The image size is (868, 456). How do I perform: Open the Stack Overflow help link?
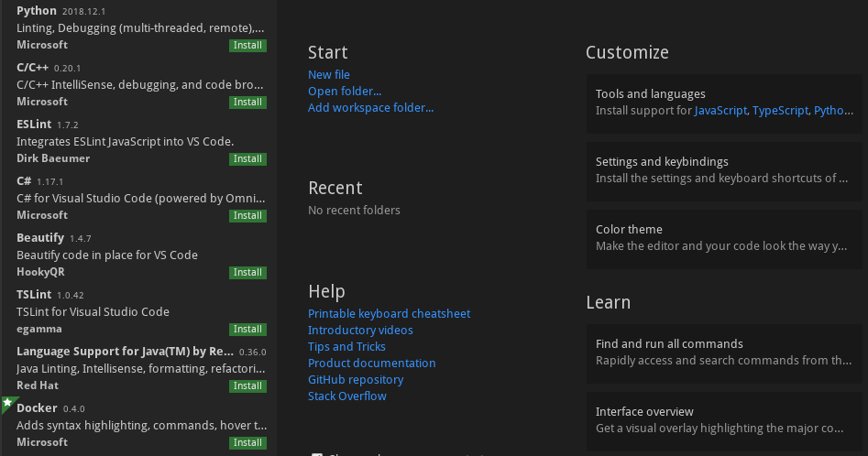pyautogui.click(x=347, y=396)
